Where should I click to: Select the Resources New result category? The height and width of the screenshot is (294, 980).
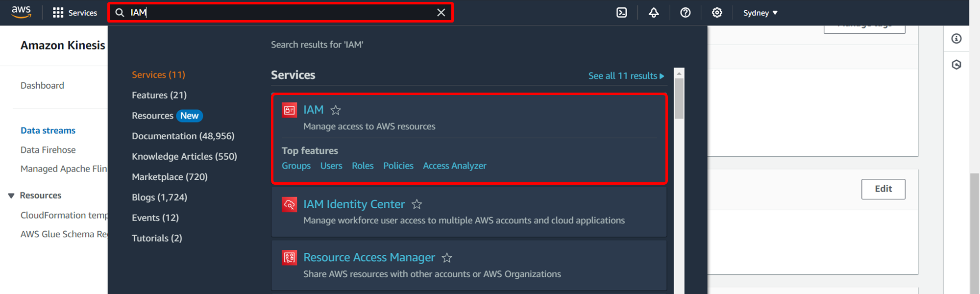(x=167, y=116)
